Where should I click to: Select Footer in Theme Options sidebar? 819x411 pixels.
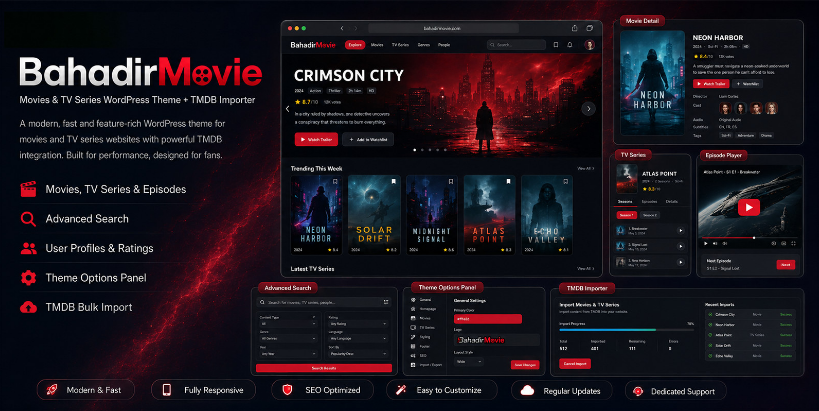(422, 346)
